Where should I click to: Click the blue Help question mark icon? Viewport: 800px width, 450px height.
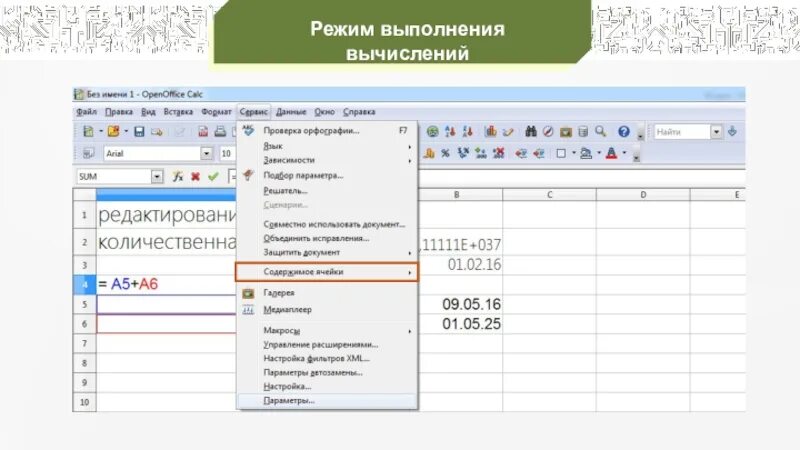(623, 132)
